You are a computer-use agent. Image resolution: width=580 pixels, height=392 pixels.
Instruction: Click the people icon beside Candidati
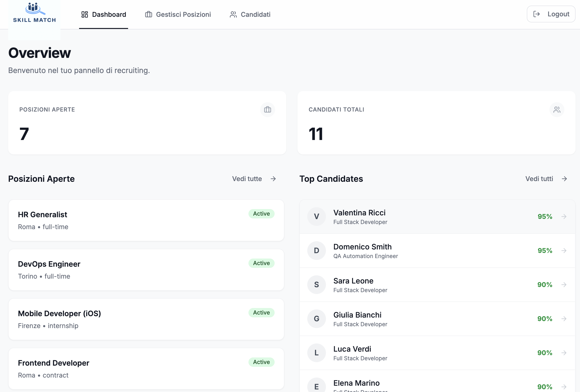click(233, 14)
